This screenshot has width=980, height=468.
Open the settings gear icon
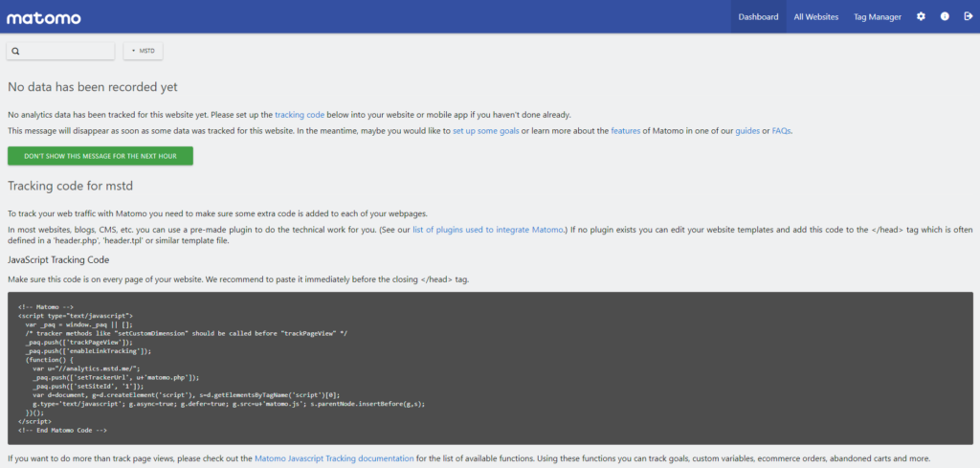tap(921, 17)
